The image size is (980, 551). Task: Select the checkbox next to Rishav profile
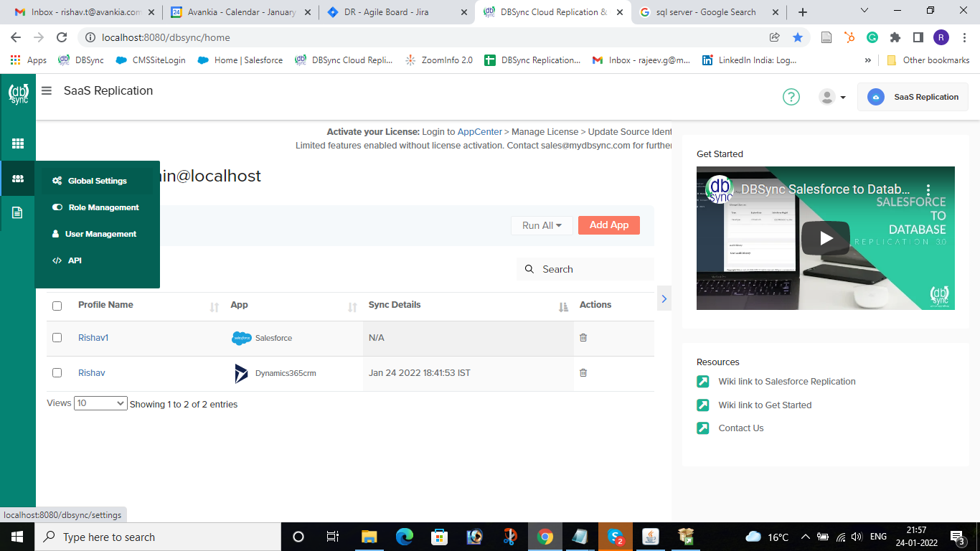[x=57, y=373]
